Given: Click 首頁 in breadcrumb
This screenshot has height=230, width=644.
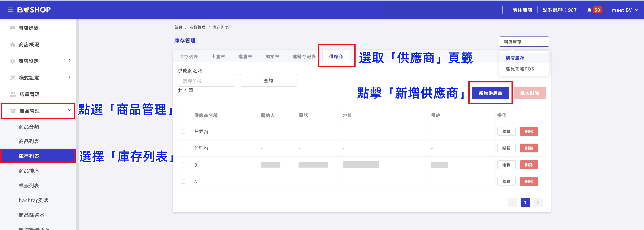Looking at the screenshot, I should pos(178,27).
